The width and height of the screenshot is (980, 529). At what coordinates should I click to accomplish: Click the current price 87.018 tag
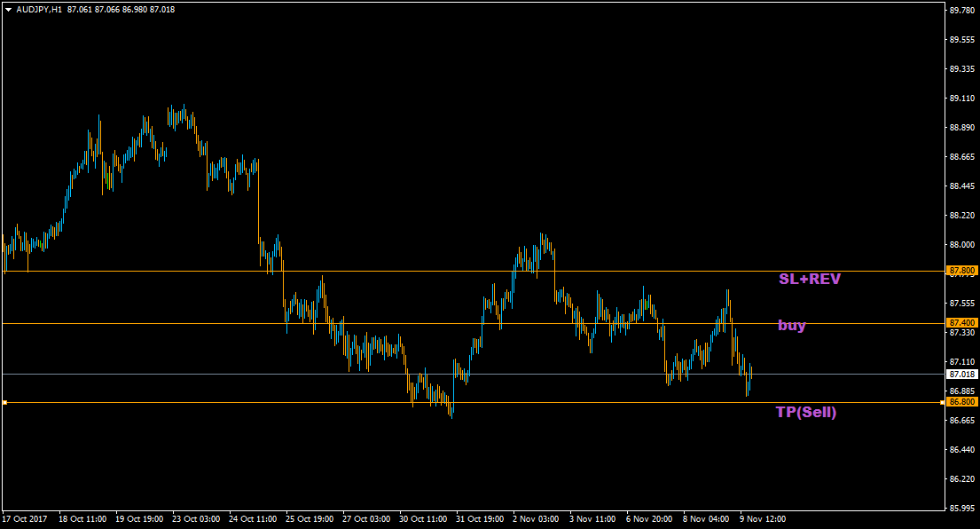click(961, 375)
